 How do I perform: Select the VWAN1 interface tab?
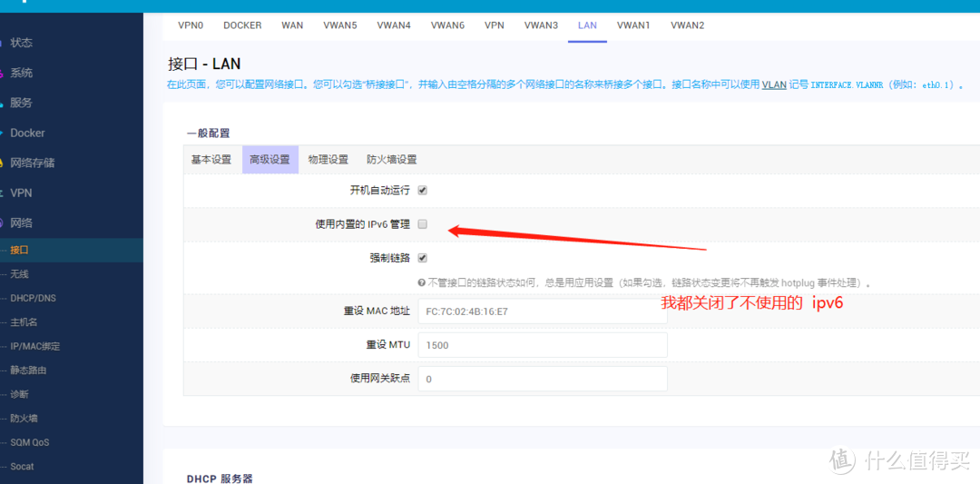tap(633, 25)
